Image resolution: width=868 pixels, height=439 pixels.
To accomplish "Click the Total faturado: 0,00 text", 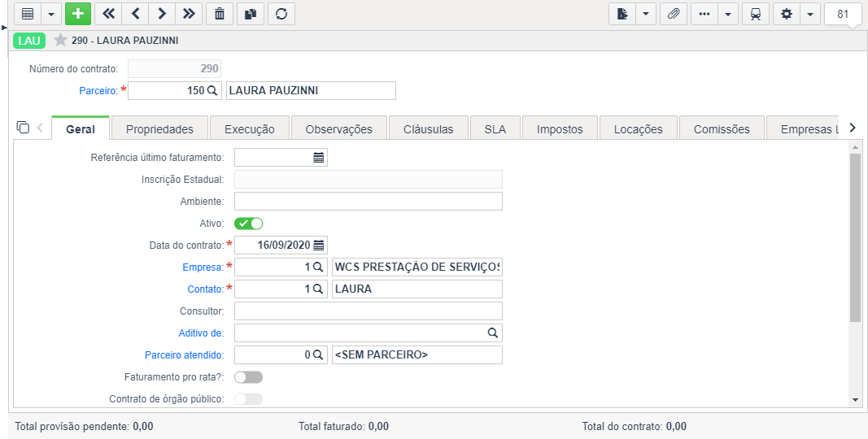I will click(343, 426).
